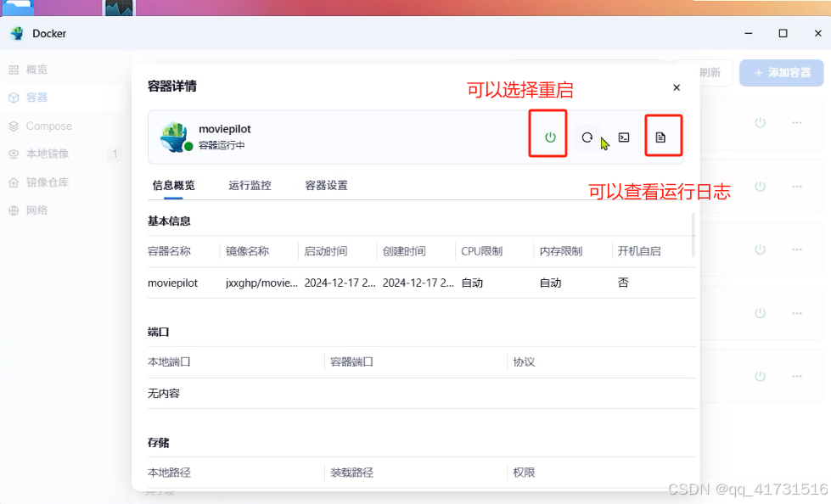This screenshot has height=504, width=831.
Task: Open 概览 in the Docker sidebar
Action: 36,70
